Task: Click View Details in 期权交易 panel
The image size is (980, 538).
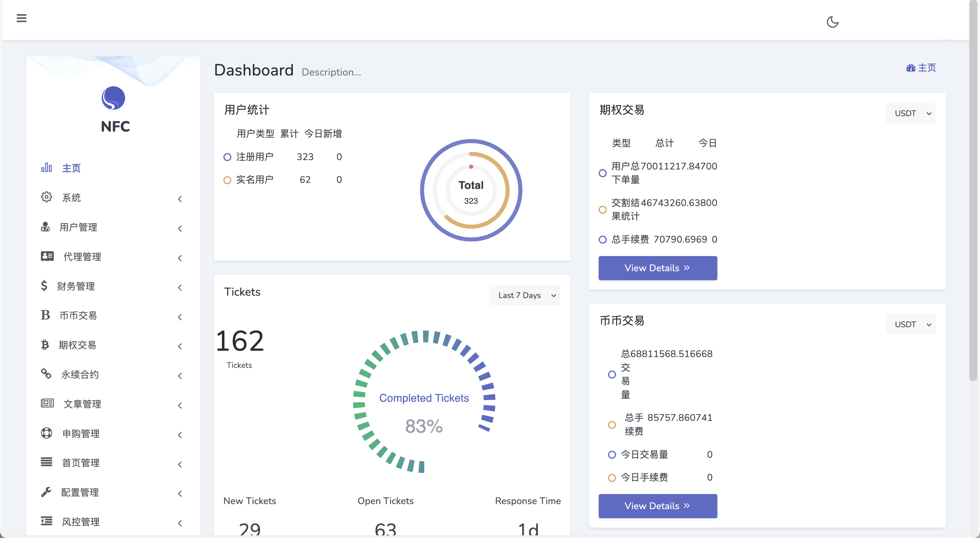Action: [x=657, y=268]
